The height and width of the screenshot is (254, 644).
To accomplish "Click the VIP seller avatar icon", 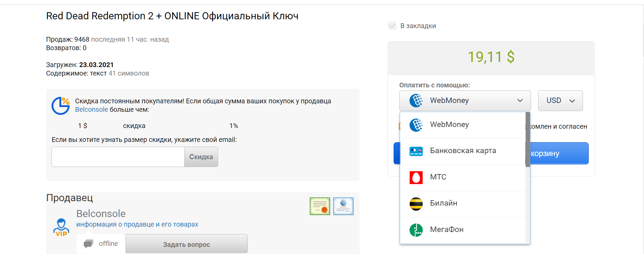I will click(61, 227).
